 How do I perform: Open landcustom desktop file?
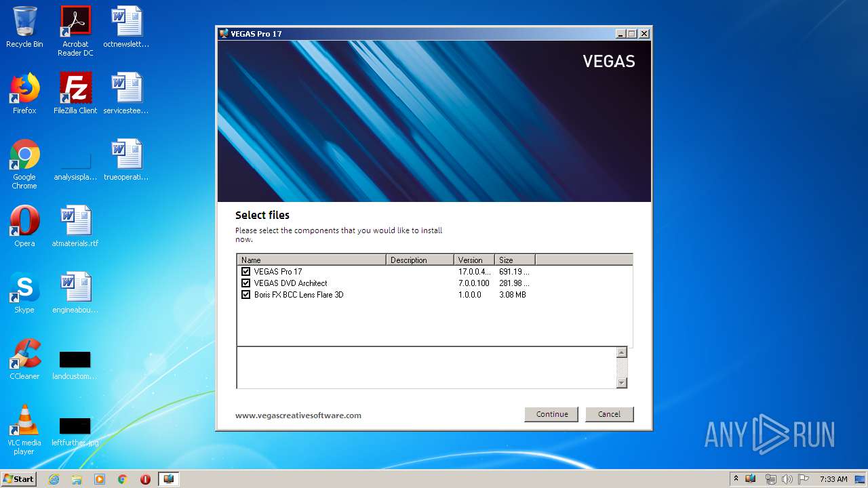(x=75, y=365)
